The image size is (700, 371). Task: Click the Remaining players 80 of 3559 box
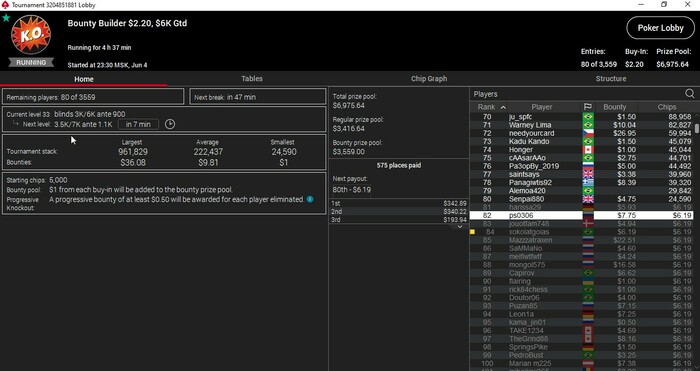[x=93, y=97]
